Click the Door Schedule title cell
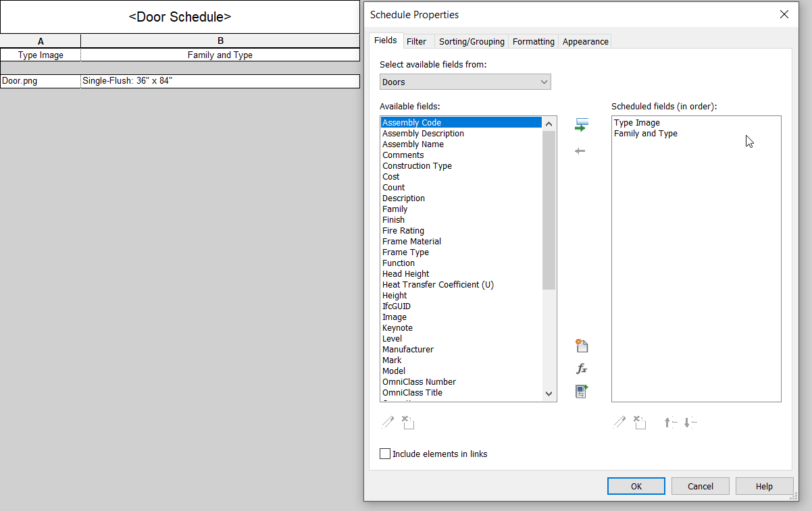 point(180,17)
